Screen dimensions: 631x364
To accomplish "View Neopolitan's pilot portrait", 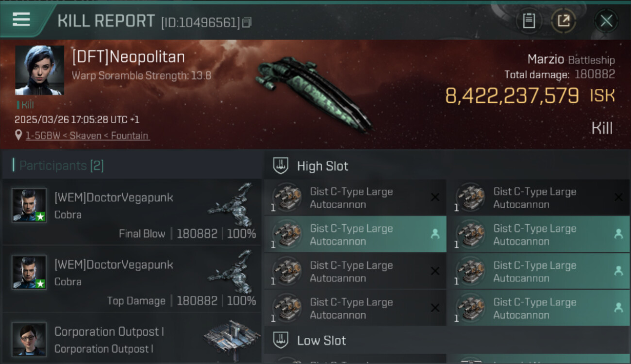I will coord(39,70).
